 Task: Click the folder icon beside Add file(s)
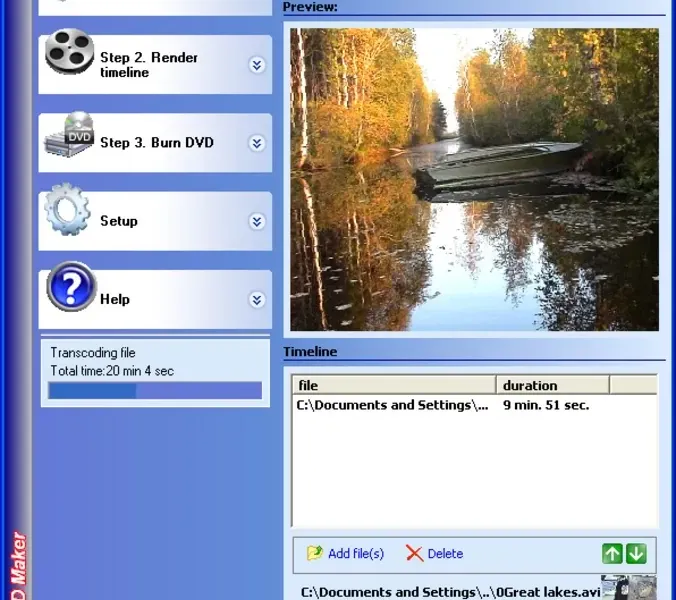pos(315,553)
